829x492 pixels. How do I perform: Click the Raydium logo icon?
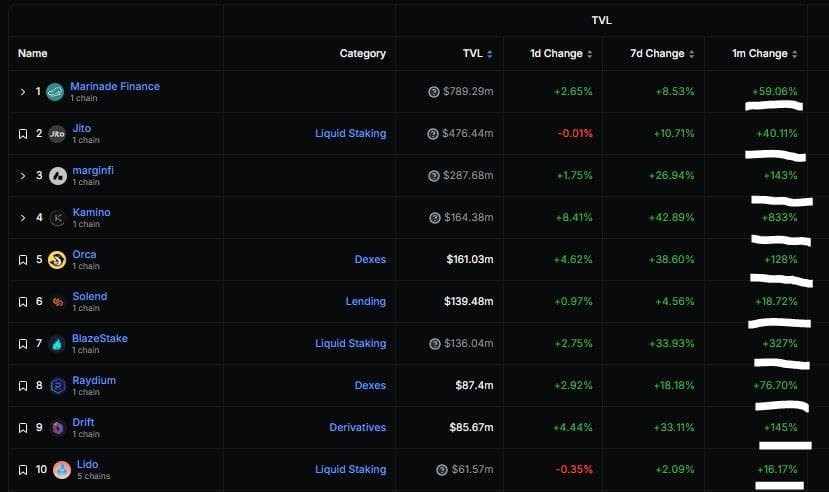(58, 386)
